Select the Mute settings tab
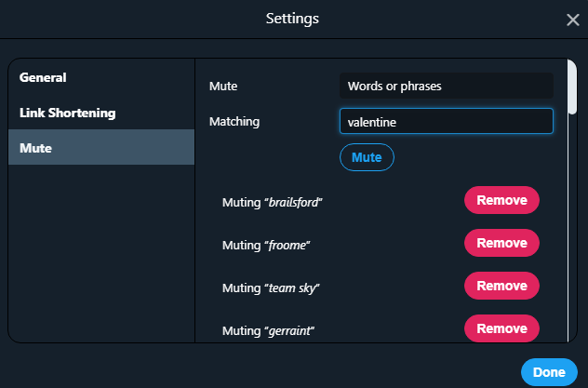Screen dimensions: 588x388 coord(35,147)
